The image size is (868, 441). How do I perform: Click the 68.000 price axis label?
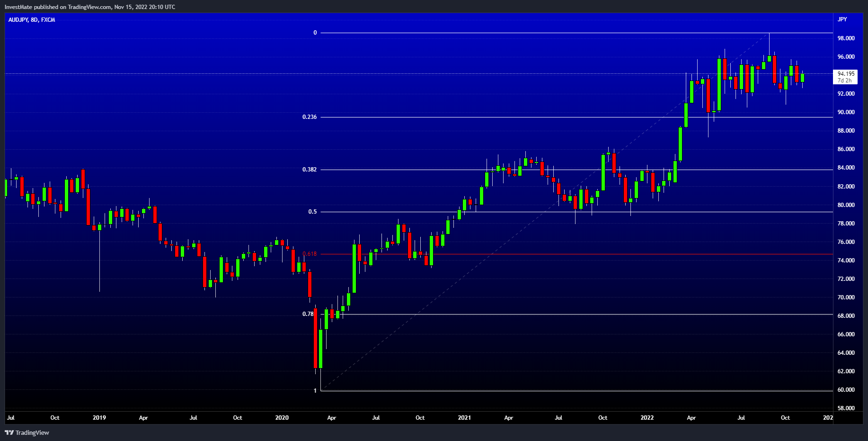846,316
